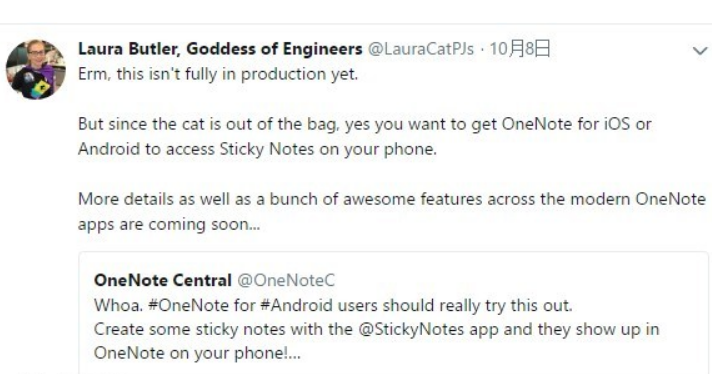The image size is (712, 374).
Task: Click the 'apps are coming soon...' line
Action: (169, 224)
